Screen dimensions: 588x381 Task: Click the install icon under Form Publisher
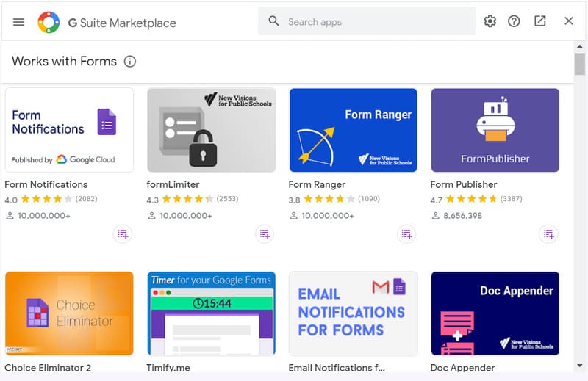point(548,234)
